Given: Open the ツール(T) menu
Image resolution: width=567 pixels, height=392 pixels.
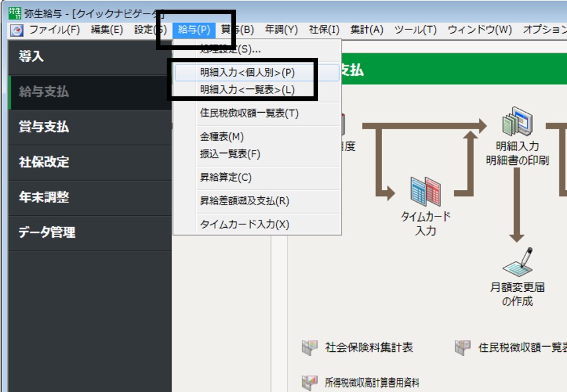Looking at the screenshot, I should pyautogui.click(x=416, y=29).
